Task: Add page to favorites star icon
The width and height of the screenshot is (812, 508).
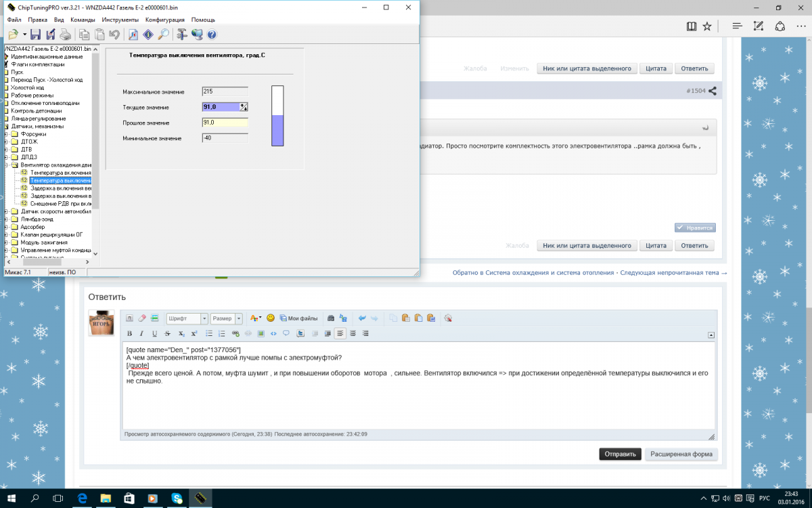Action: tap(707, 26)
